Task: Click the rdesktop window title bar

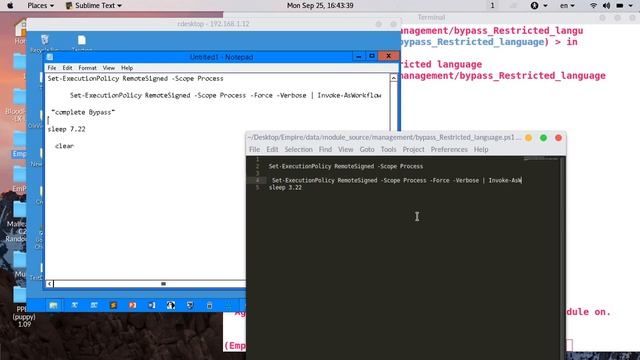Action: point(213,24)
